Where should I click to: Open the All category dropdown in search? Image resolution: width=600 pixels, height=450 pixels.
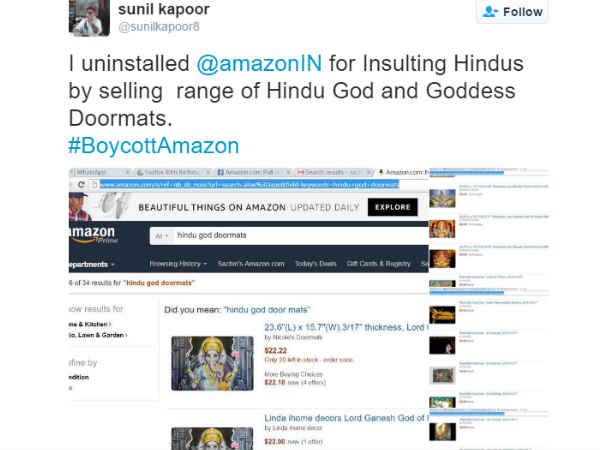click(x=161, y=236)
